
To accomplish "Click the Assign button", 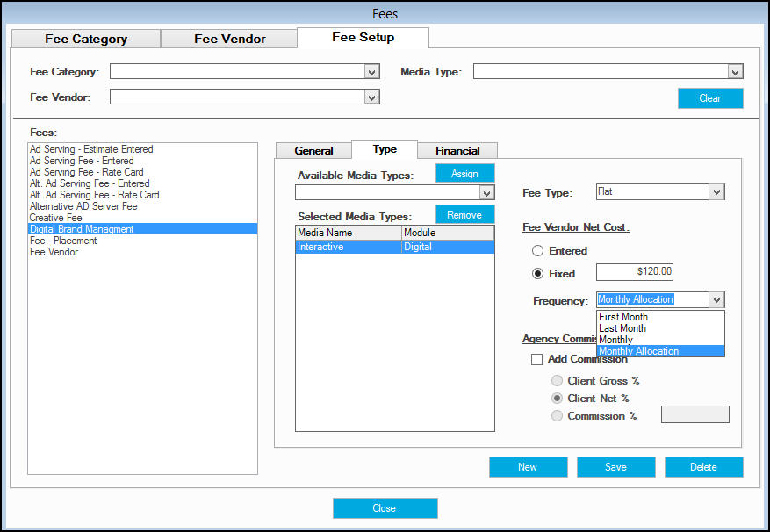I will [464, 174].
